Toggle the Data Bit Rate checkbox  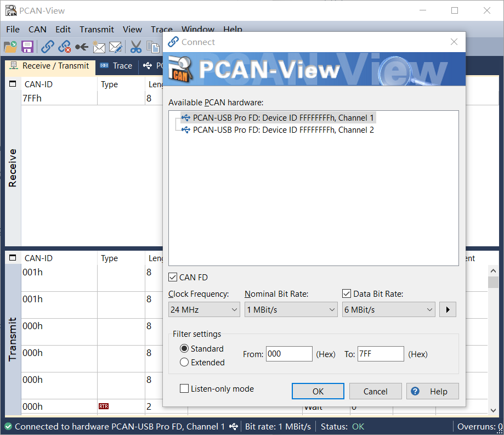pyautogui.click(x=347, y=293)
